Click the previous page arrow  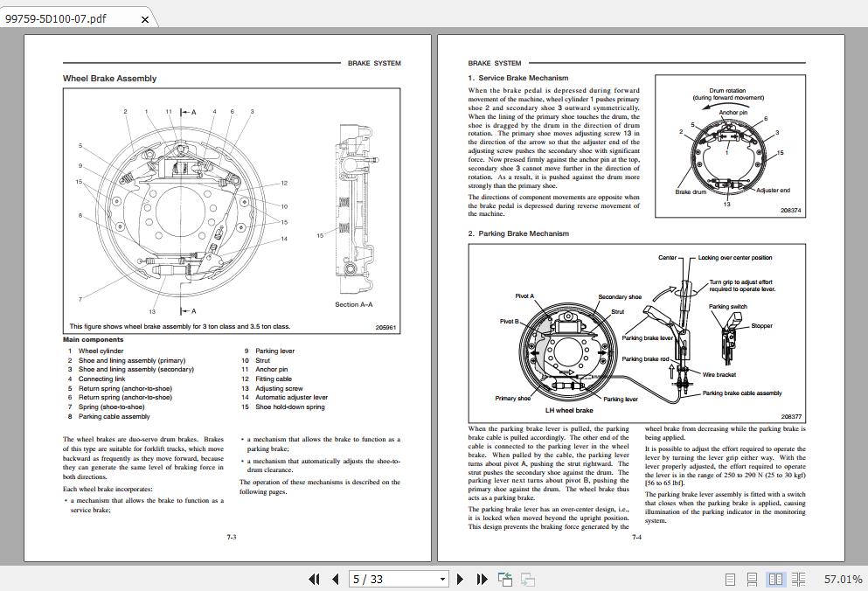pyautogui.click(x=335, y=579)
